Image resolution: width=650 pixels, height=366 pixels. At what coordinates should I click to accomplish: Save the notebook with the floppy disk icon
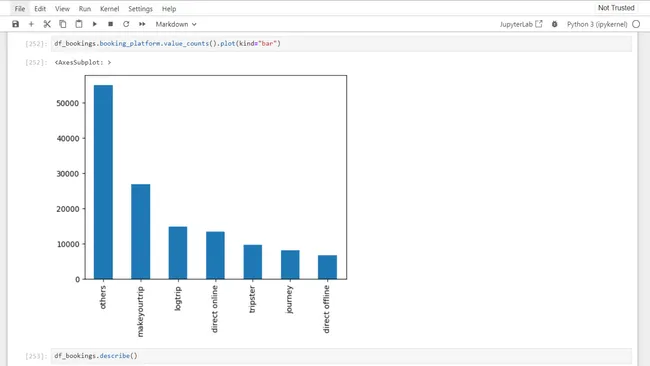point(15,24)
